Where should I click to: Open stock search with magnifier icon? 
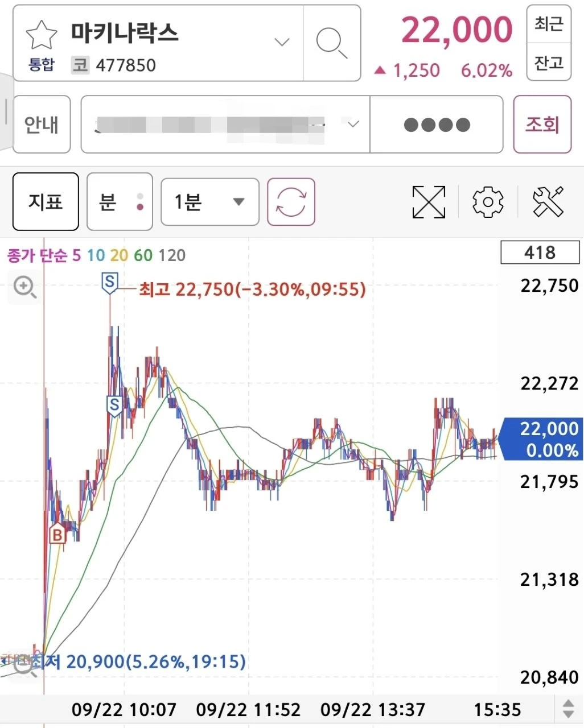[x=332, y=43]
